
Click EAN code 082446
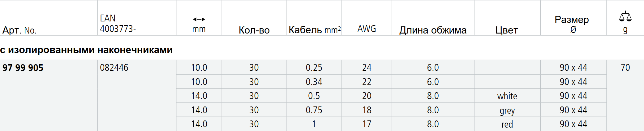tap(114, 68)
